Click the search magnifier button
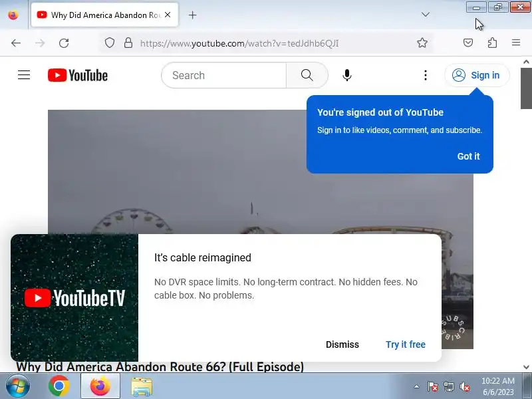 click(307, 75)
